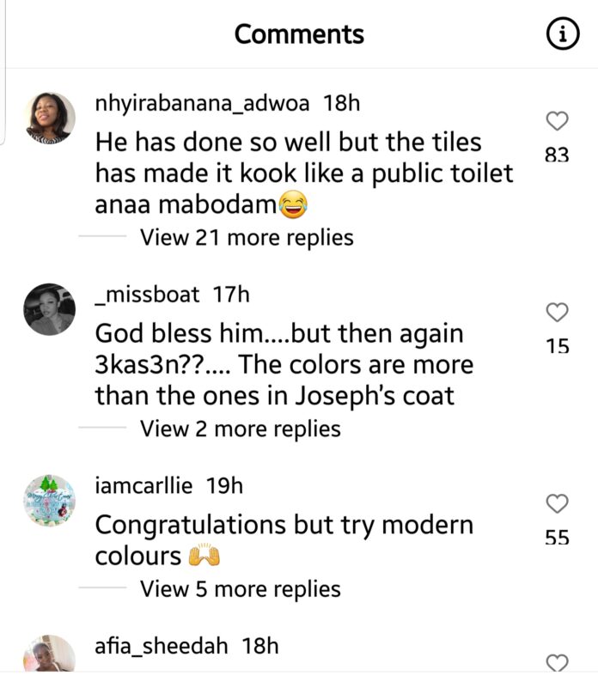This screenshot has width=598, height=700.
Task: Open the comments info icon
Action: 560,34
